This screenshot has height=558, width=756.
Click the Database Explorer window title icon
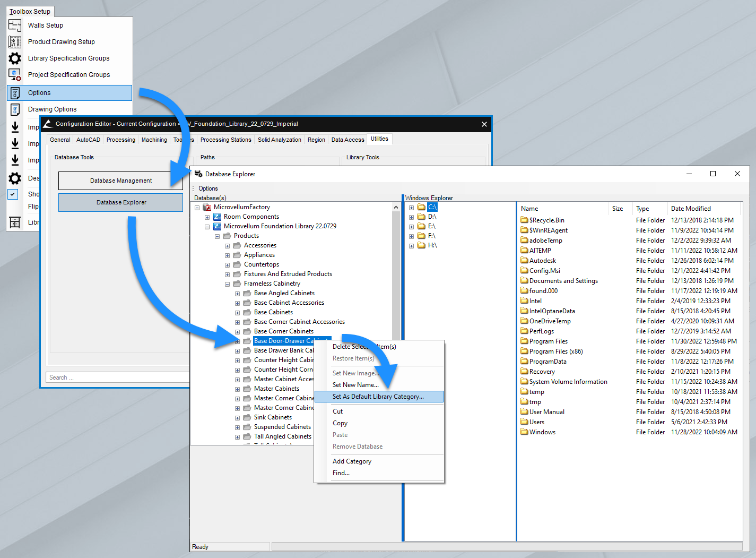click(198, 174)
